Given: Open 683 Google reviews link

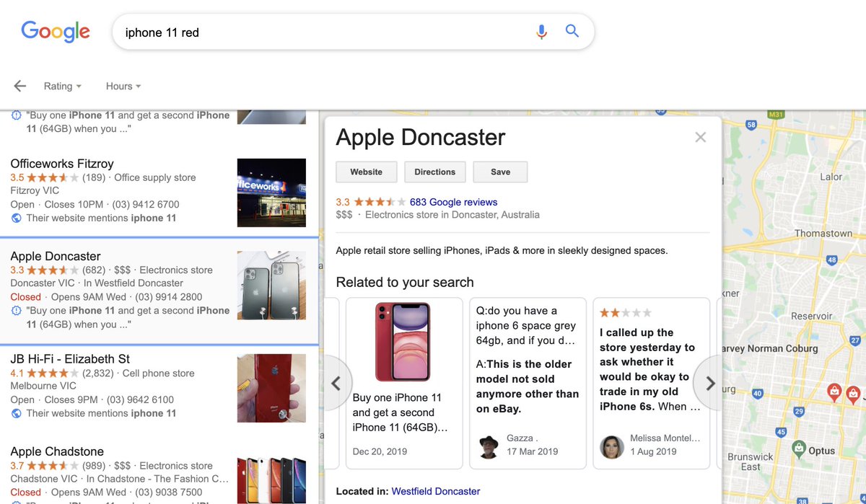Looking at the screenshot, I should pyautogui.click(x=453, y=202).
